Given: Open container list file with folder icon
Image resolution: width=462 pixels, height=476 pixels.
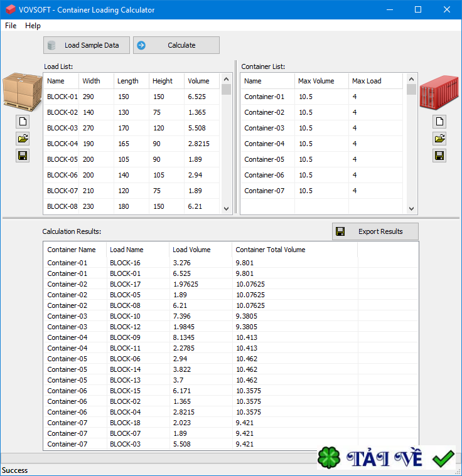Looking at the screenshot, I should (x=439, y=139).
